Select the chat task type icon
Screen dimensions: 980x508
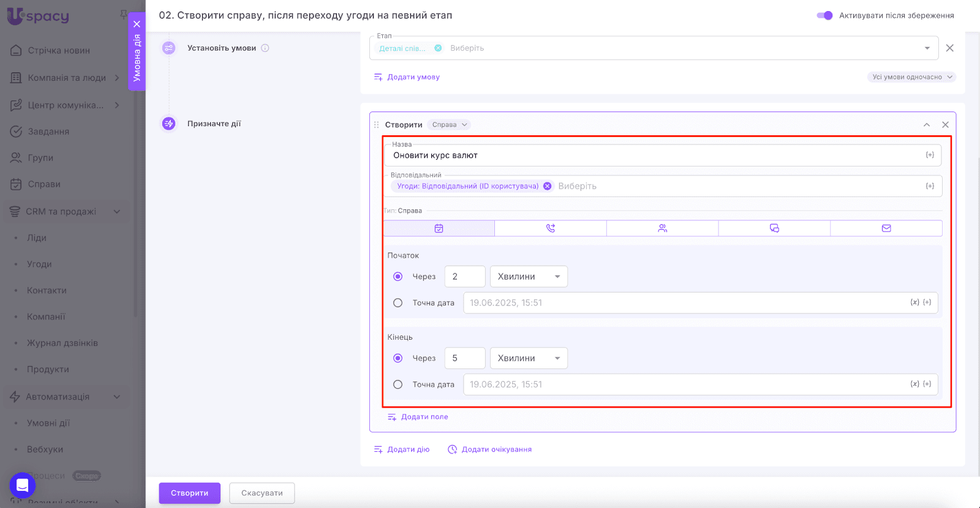coord(774,228)
